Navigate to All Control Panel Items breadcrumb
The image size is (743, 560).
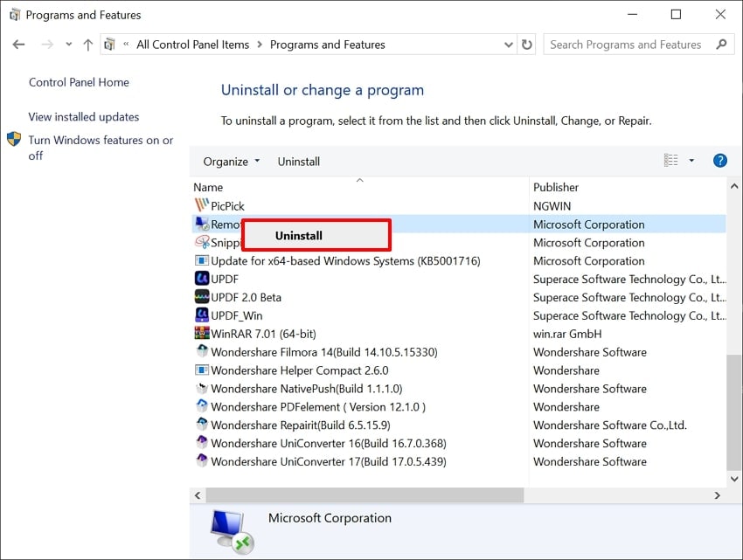[191, 44]
